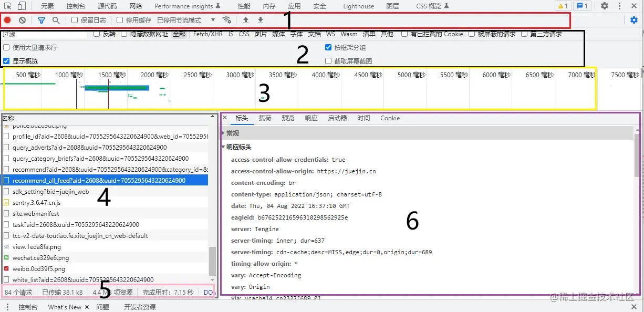Tick the 被屏蔽的请求 checkbox
The image size is (644, 312).
pos(472,34)
